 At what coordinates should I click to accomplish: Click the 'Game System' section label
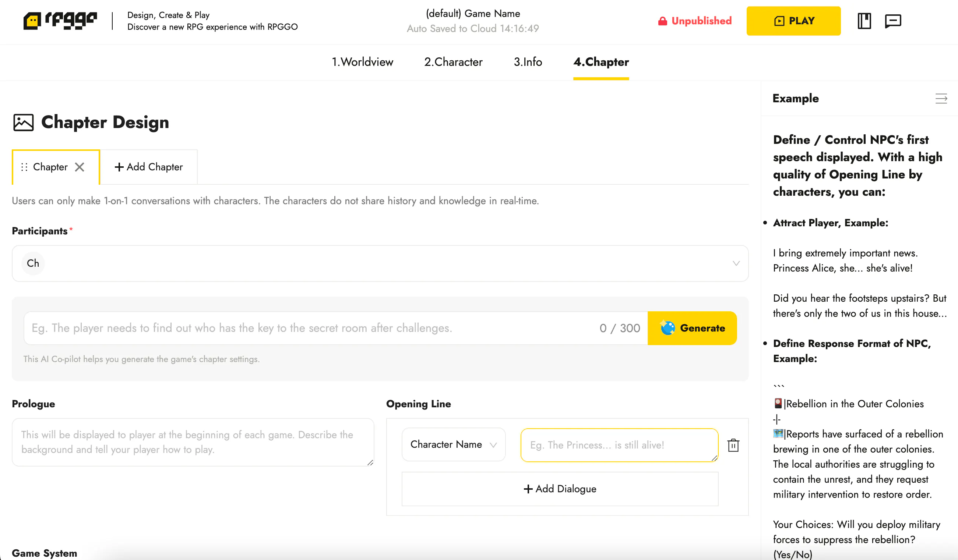pyautogui.click(x=45, y=553)
